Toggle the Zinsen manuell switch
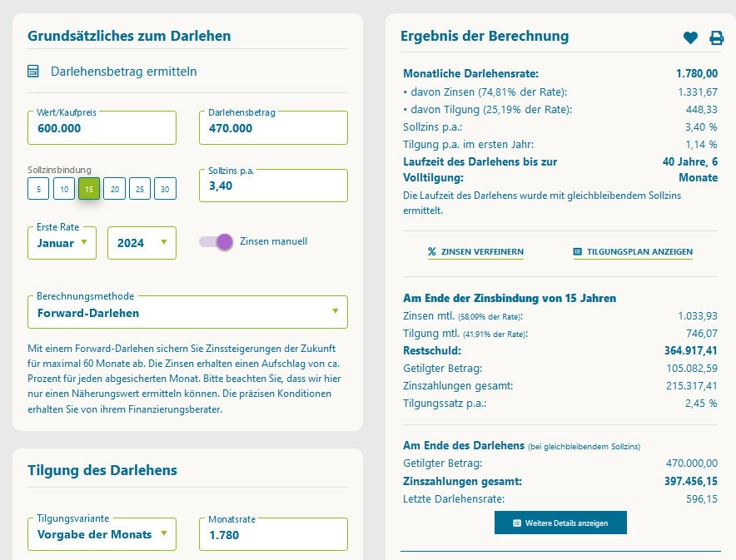 216,241
